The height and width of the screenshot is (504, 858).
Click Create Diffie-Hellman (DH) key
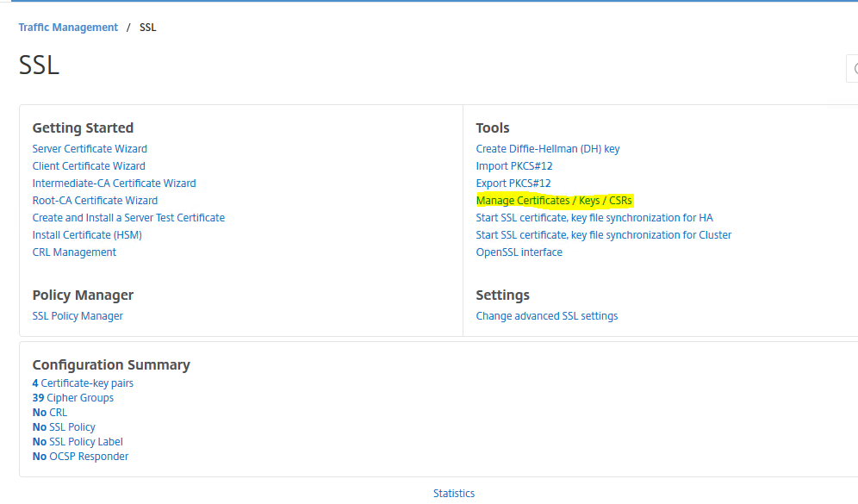tap(547, 149)
